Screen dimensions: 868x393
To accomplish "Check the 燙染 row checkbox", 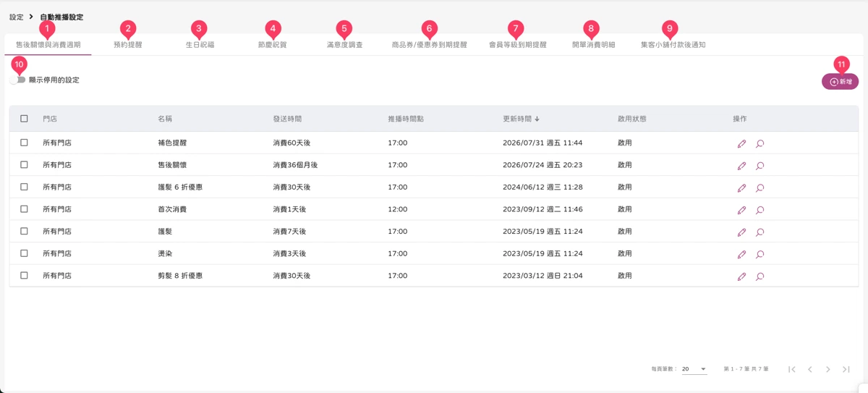I will (x=24, y=253).
